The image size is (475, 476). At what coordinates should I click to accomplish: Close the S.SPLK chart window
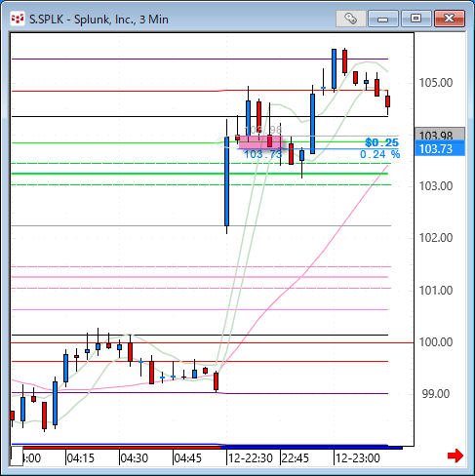pyautogui.click(x=450, y=19)
